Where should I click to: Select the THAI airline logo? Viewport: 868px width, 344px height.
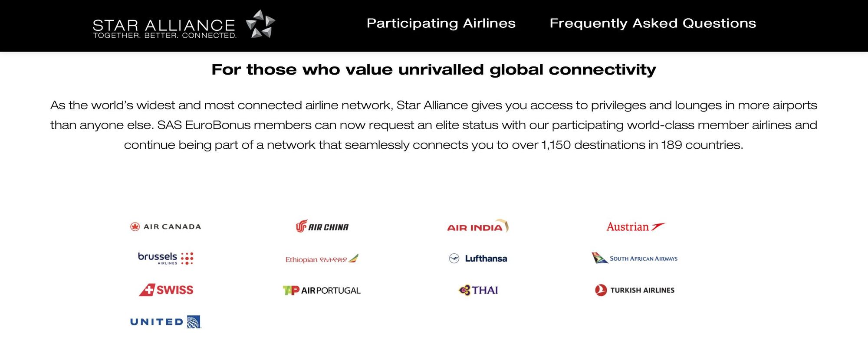point(478,290)
